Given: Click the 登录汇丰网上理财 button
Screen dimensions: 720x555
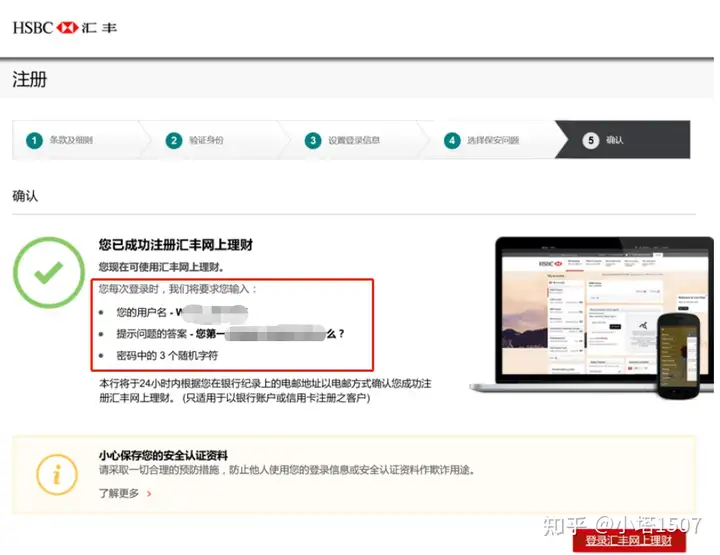Looking at the screenshot, I should click(x=629, y=541).
